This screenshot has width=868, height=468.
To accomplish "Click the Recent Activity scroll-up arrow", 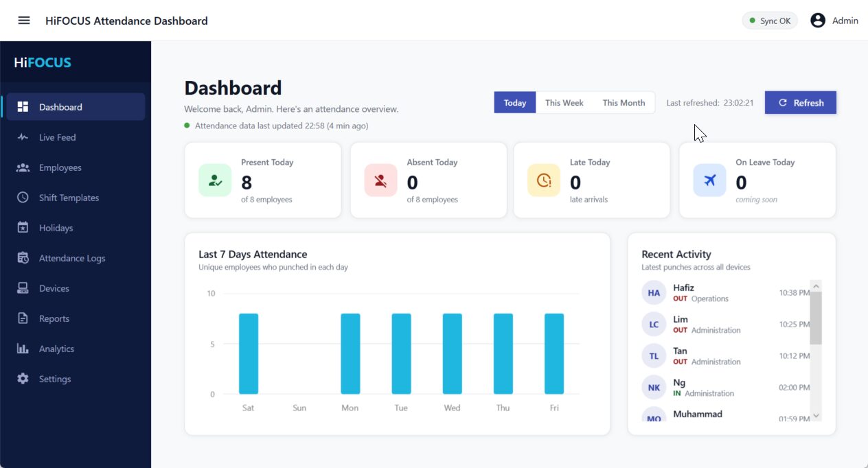I will tap(816, 286).
